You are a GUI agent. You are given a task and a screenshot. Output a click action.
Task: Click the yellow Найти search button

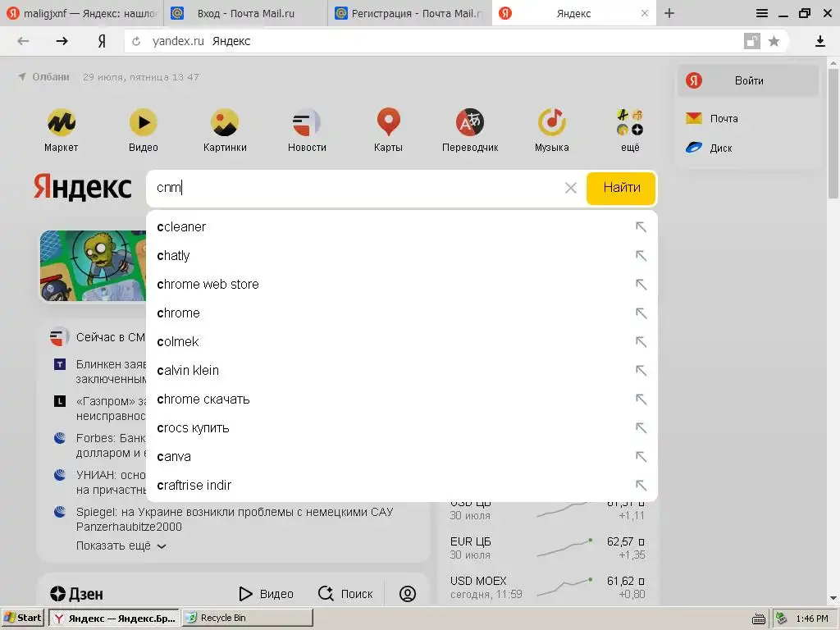pyautogui.click(x=621, y=188)
